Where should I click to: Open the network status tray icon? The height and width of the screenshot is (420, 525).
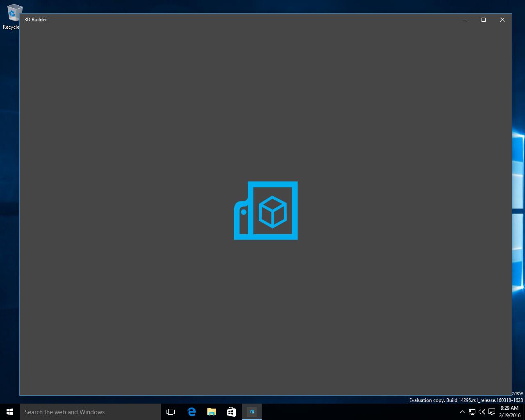472,412
